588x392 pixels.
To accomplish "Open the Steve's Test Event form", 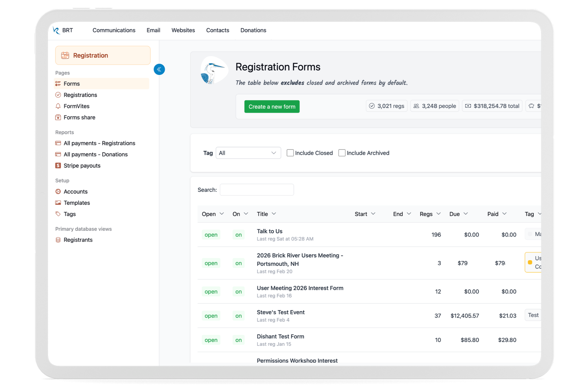I will pyautogui.click(x=280, y=312).
